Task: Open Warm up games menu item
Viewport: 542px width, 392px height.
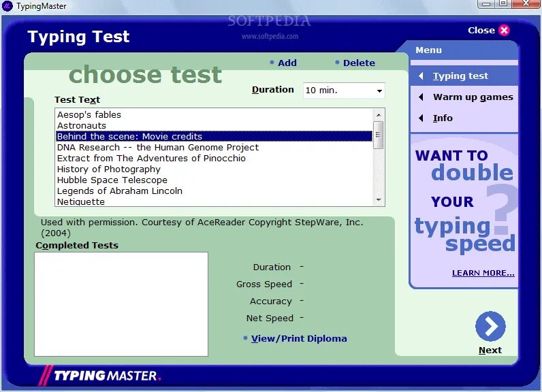Action: (x=473, y=97)
